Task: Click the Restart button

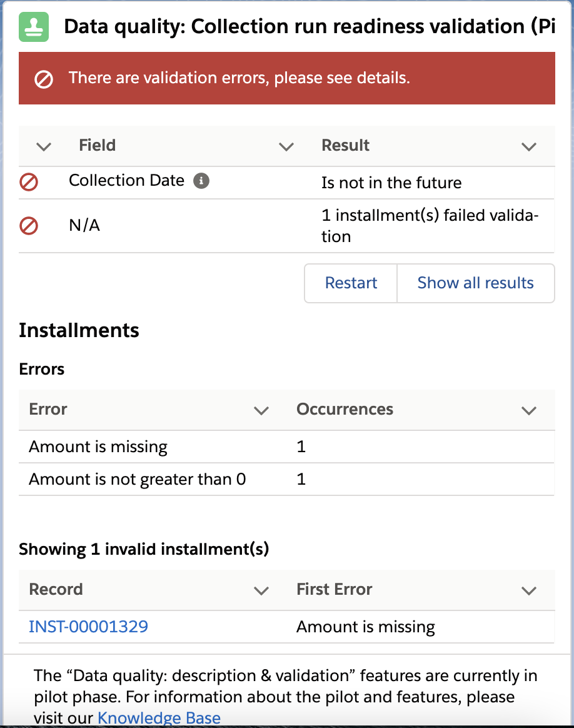Action: (x=351, y=283)
